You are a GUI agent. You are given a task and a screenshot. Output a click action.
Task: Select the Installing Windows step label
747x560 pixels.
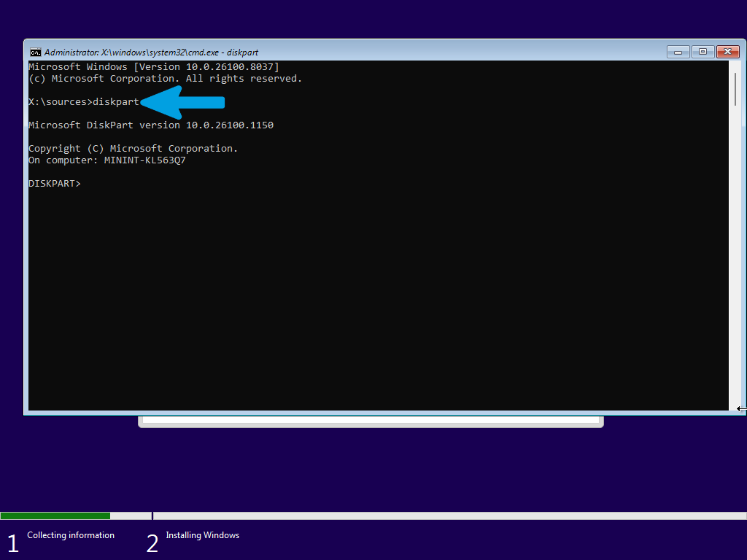pyautogui.click(x=203, y=535)
